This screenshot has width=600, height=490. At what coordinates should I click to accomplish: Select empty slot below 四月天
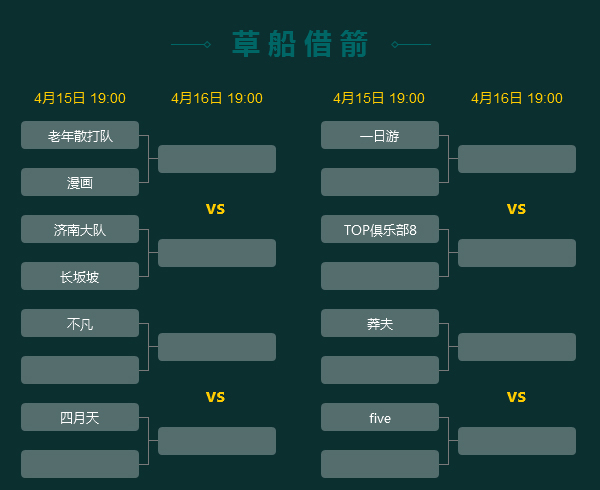click(x=80, y=464)
